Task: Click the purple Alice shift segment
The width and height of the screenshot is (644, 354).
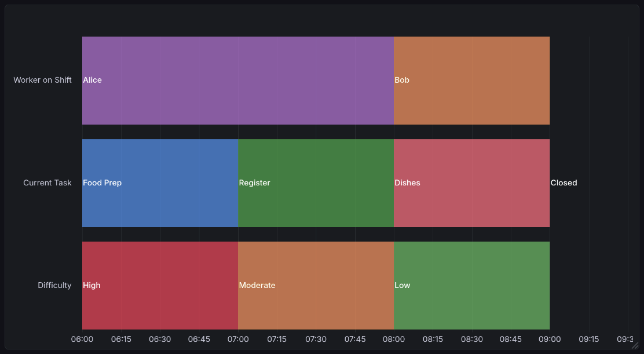Action: coord(237,81)
